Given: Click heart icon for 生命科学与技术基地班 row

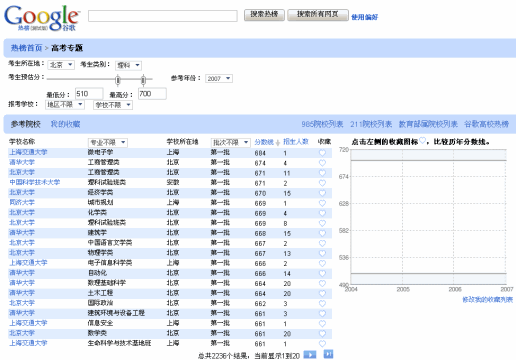Looking at the screenshot, I should click(322, 343).
